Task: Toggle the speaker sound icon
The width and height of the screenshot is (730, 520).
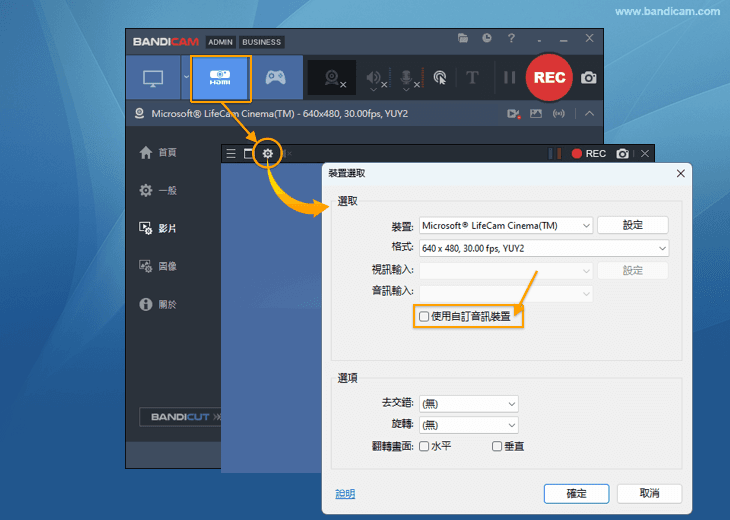Action: pos(374,78)
